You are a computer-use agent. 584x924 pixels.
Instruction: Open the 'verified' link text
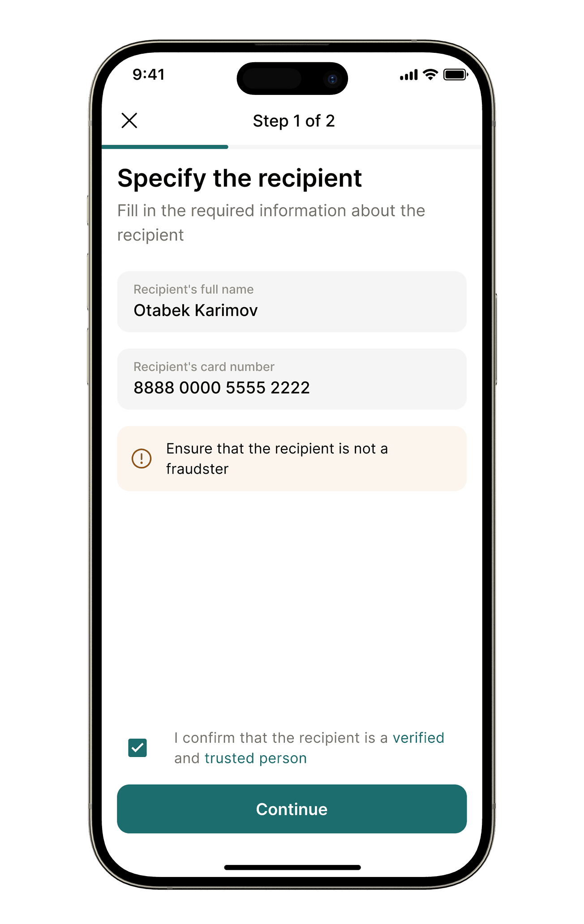coord(418,738)
